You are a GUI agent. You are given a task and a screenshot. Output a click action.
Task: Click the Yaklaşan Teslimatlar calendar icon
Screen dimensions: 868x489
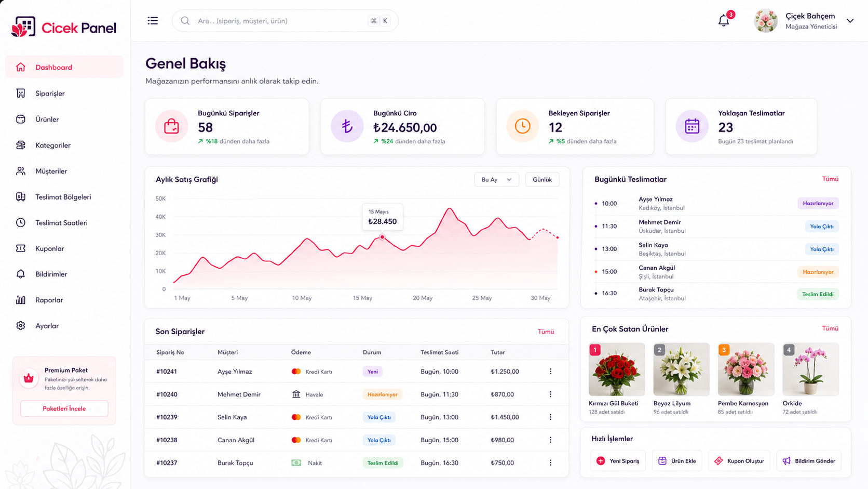pos(692,126)
